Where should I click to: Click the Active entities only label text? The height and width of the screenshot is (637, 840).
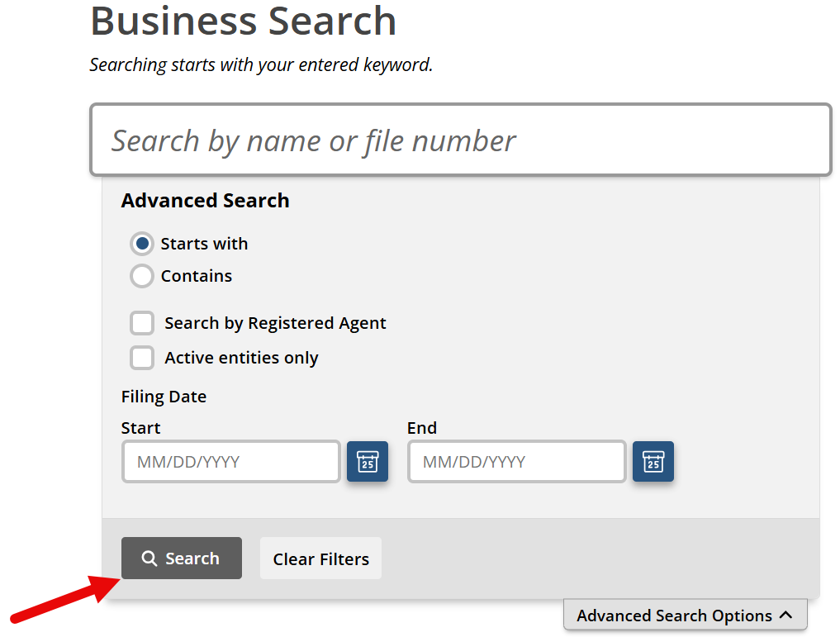click(242, 358)
